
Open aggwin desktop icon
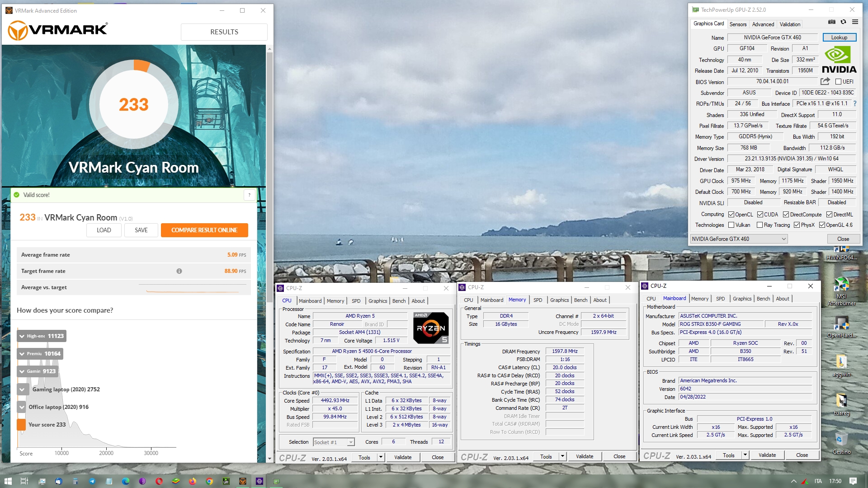click(841, 366)
